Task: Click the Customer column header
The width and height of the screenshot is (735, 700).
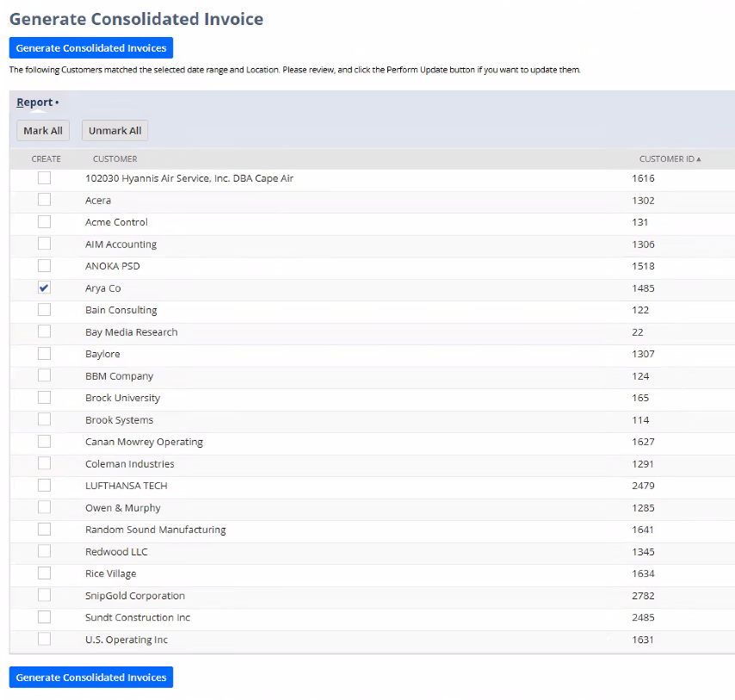Action: click(x=114, y=159)
